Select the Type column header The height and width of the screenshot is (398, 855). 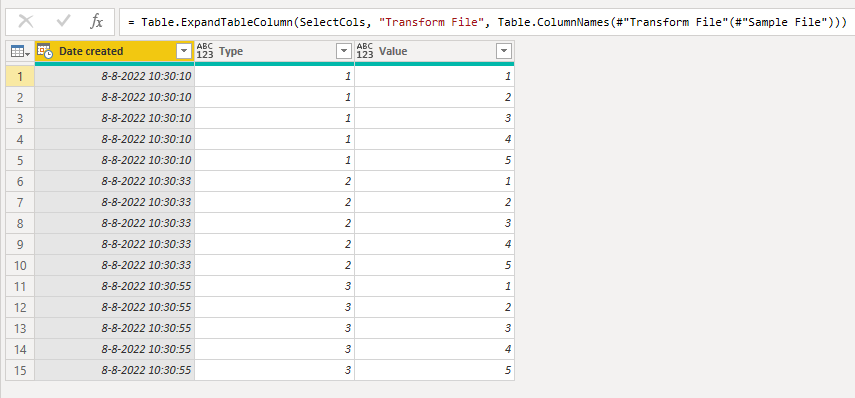coord(274,52)
